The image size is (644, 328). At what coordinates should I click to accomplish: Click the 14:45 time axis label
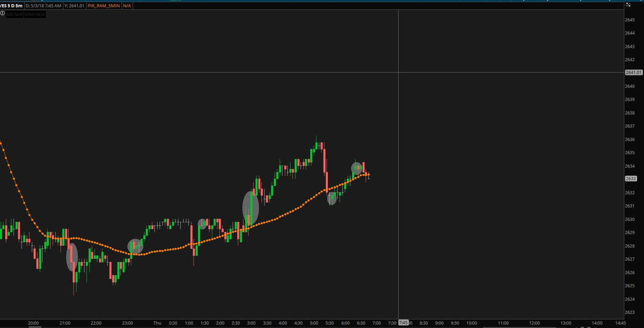pyautogui.click(x=620, y=323)
